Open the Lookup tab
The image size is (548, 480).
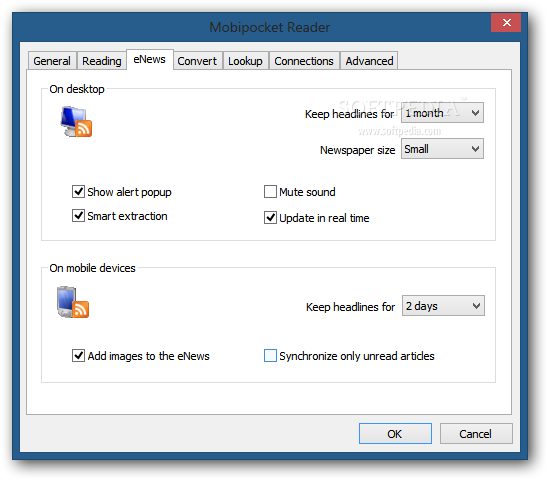pyautogui.click(x=245, y=61)
